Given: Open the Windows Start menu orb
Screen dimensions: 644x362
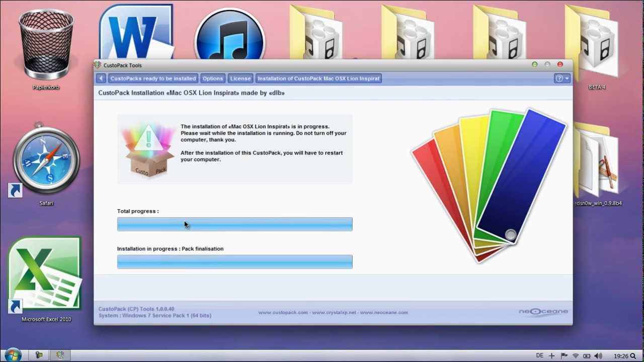Looking at the screenshot, I should coord(13,354).
